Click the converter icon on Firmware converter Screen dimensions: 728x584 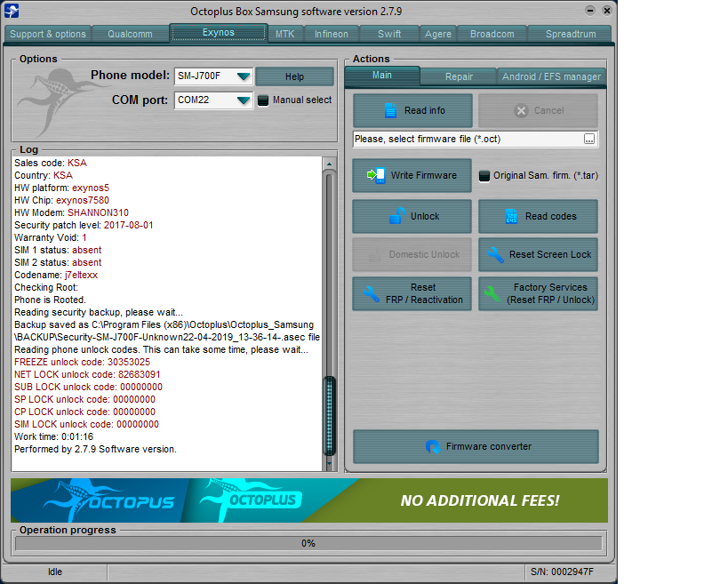[x=433, y=446]
